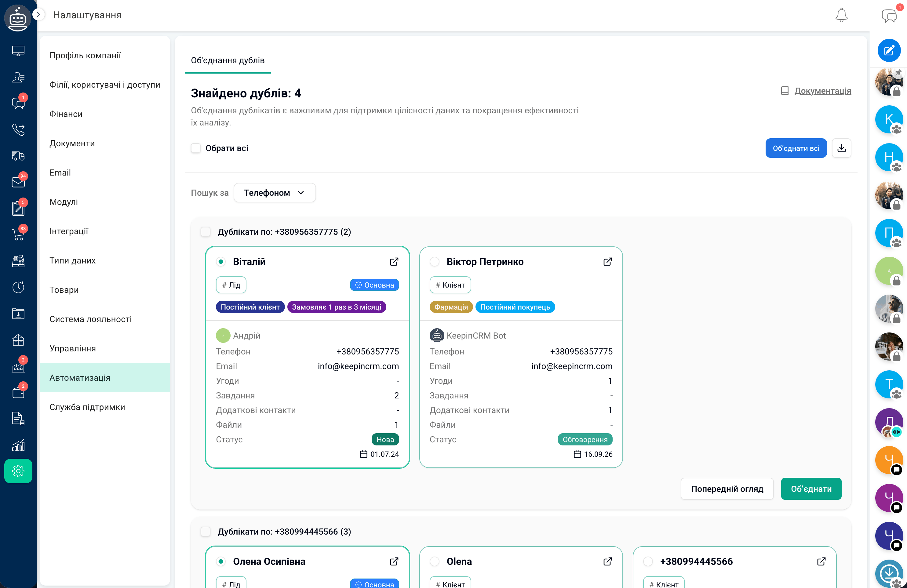
Task: Click the green Об'єднати button
Action: click(811, 489)
